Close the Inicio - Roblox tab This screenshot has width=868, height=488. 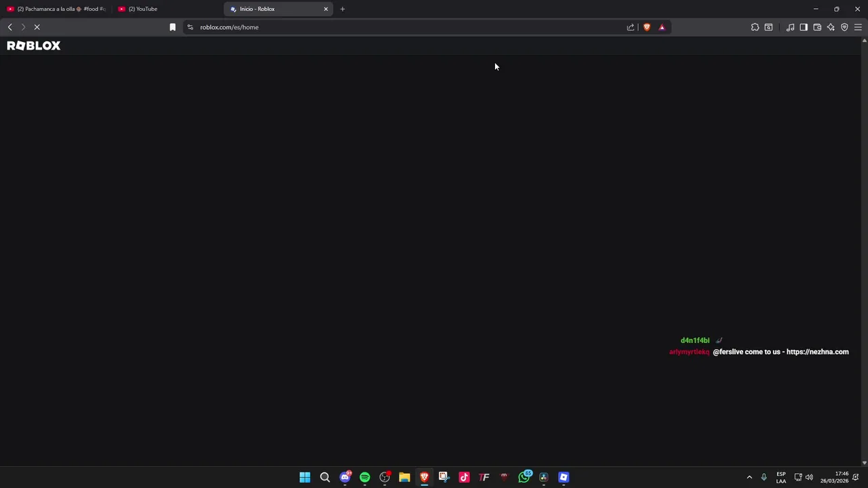[x=325, y=9]
